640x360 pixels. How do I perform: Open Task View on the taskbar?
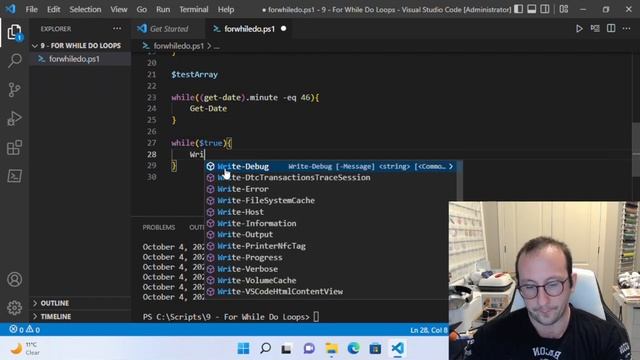coord(287,348)
